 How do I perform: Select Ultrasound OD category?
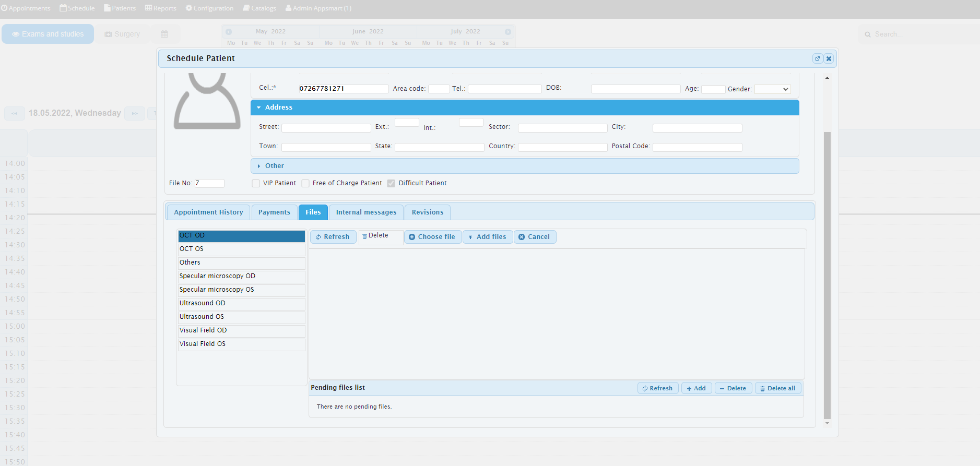coord(241,304)
